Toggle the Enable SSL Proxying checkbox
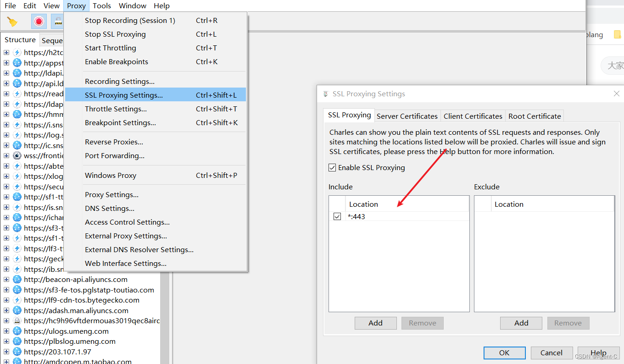The height and width of the screenshot is (364, 624). (x=333, y=167)
